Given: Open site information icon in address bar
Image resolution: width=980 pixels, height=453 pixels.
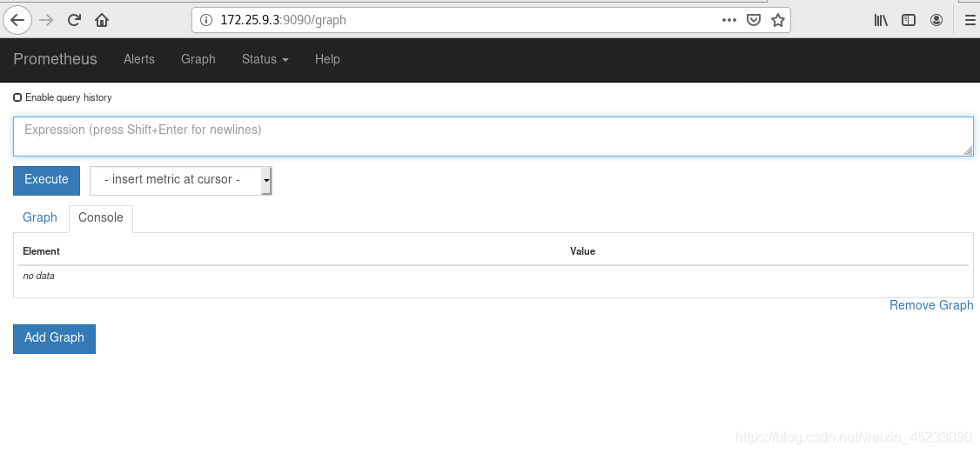Looking at the screenshot, I should click(206, 20).
